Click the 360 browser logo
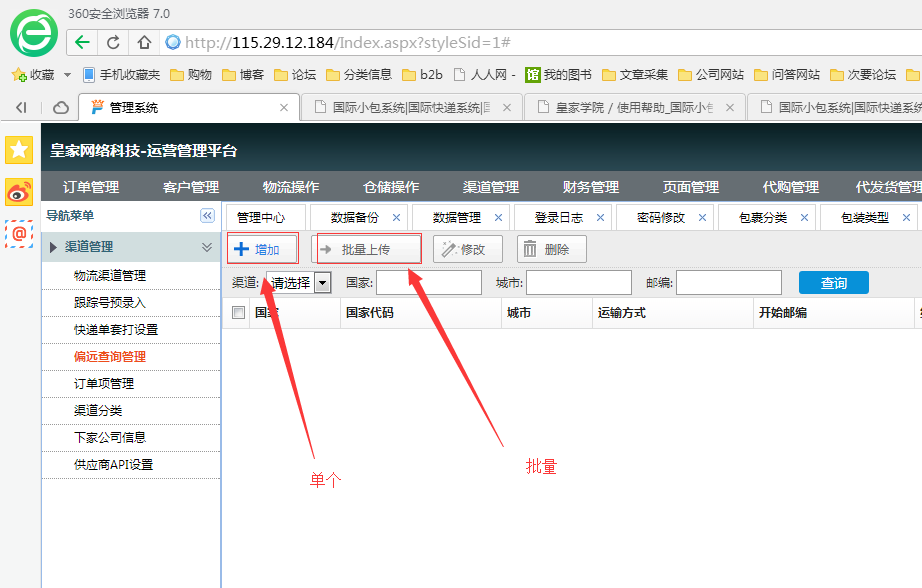 34,33
